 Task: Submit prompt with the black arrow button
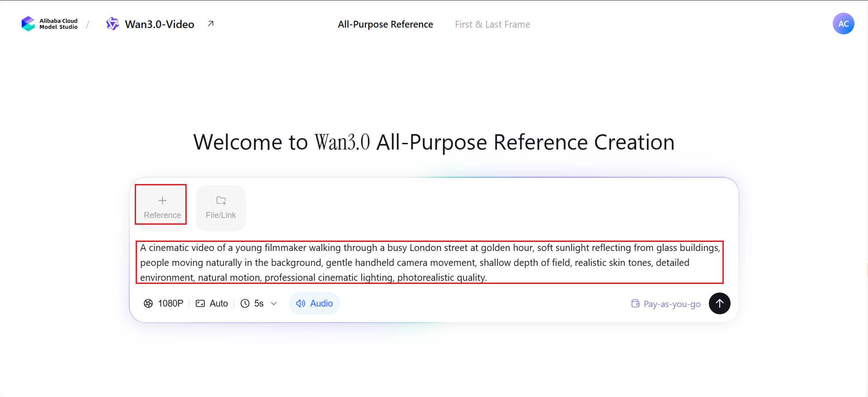[719, 303]
